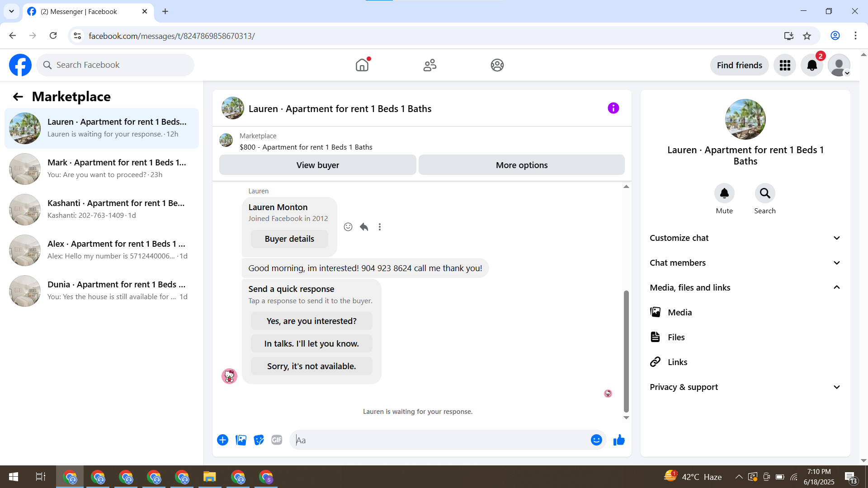Viewport: 868px width, 488px height.
Task: Click the chat scrollbar thumb
Action: pyautogui.click(x=626, y=352)
